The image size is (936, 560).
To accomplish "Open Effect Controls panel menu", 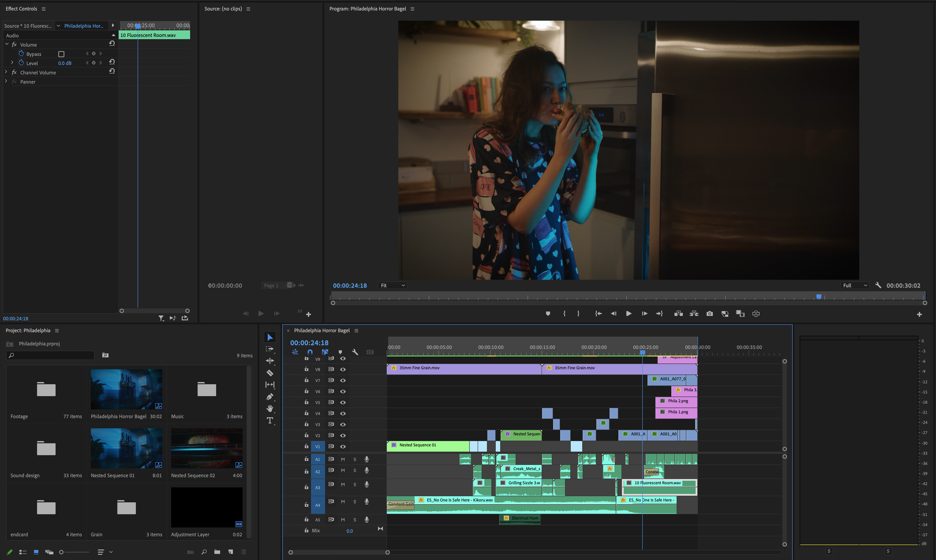I will 43,9.
